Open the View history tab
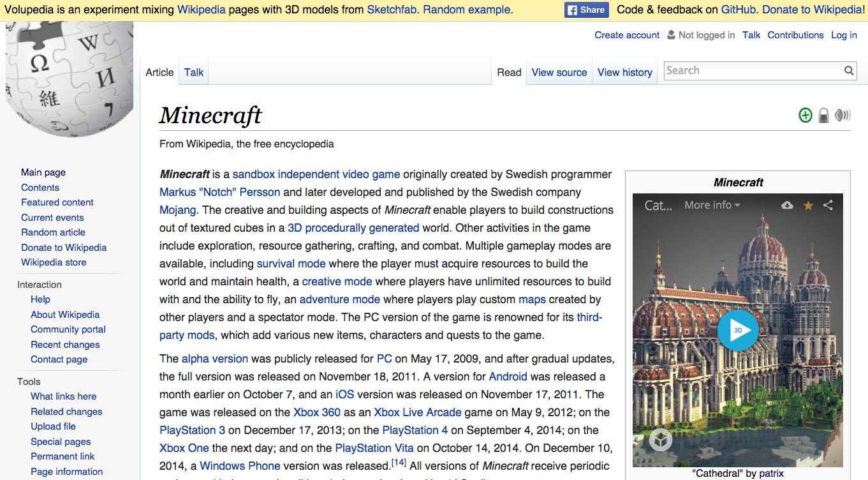Screen dimensions: 868x480 tap(625, 72)
